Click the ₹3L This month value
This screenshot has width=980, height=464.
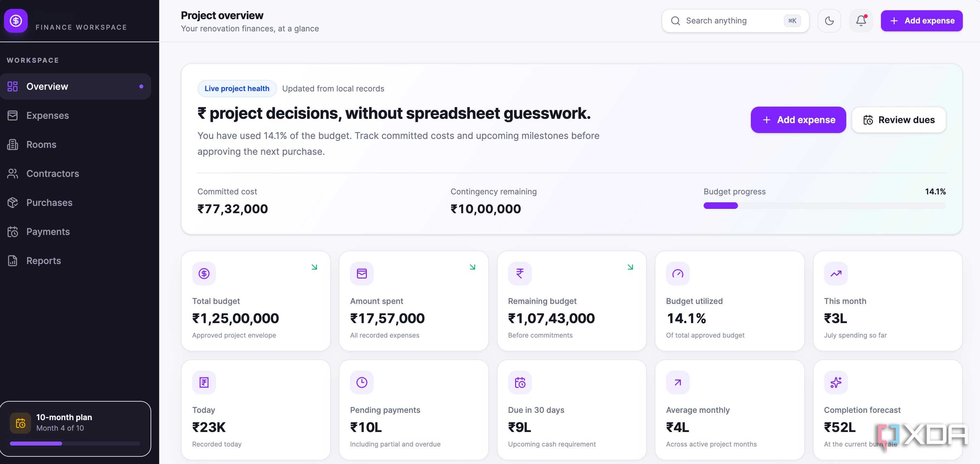pos(835,318)
